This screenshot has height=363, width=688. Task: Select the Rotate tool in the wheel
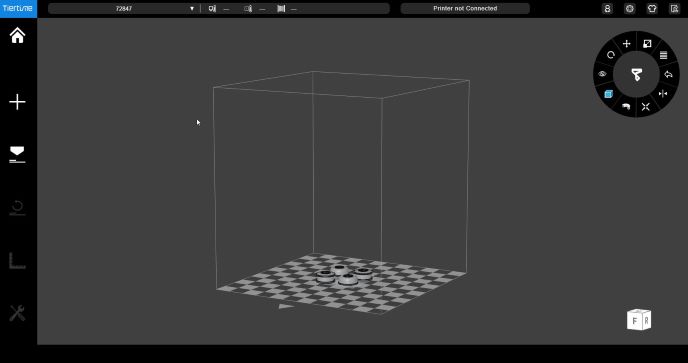pyautogui.click(x=611, y=55)
